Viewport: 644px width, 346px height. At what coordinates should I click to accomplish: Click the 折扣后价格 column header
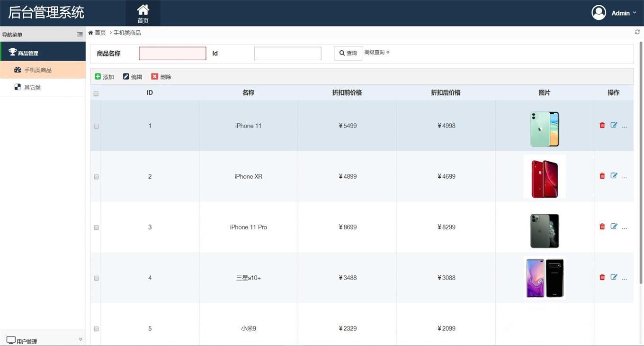[x=446, y=92]
